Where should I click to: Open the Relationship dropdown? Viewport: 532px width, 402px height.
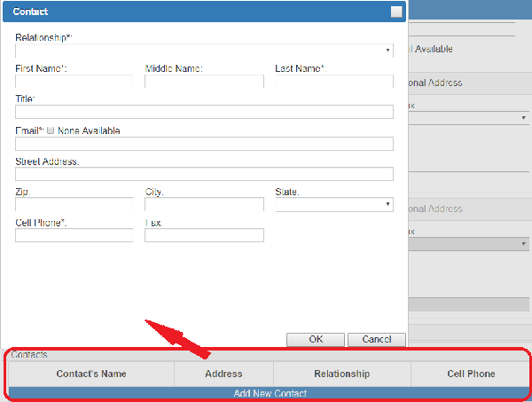[204, 51]
